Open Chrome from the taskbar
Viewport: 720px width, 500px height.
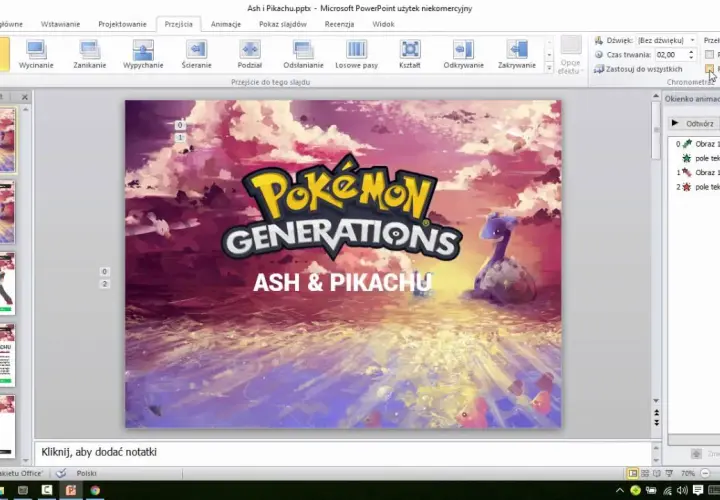click(95, 490)
